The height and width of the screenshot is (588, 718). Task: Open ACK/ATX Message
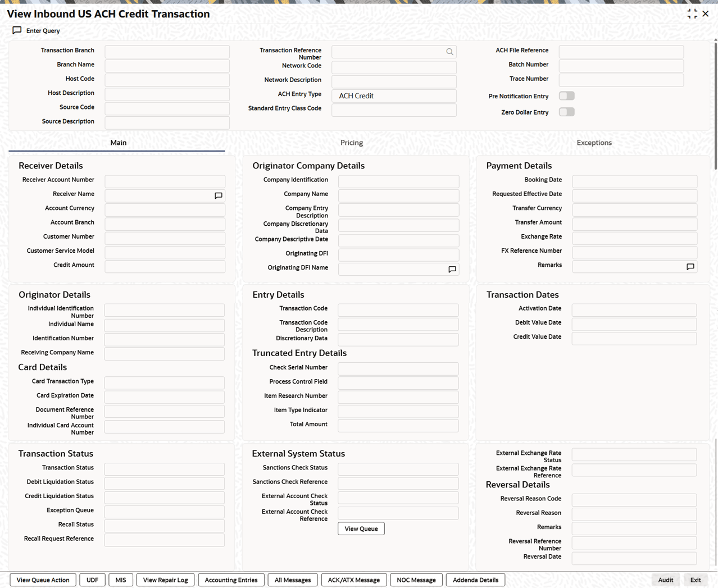coord(354,580)
